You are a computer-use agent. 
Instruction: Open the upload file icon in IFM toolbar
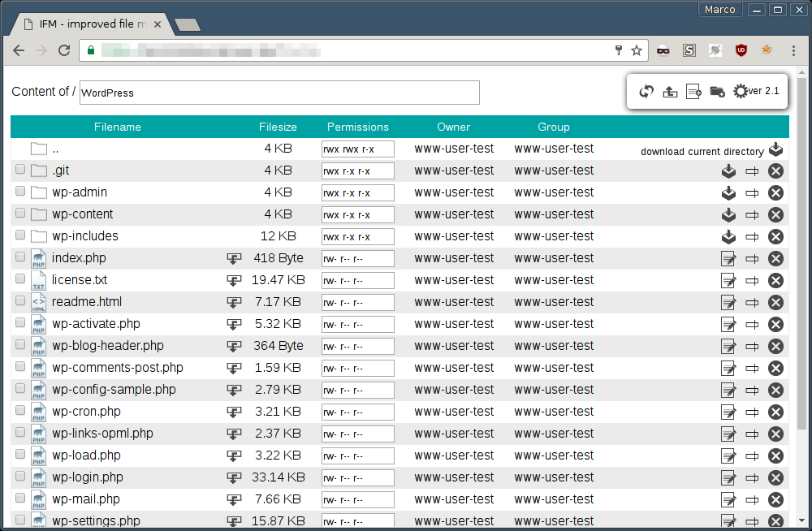(670, 92)
